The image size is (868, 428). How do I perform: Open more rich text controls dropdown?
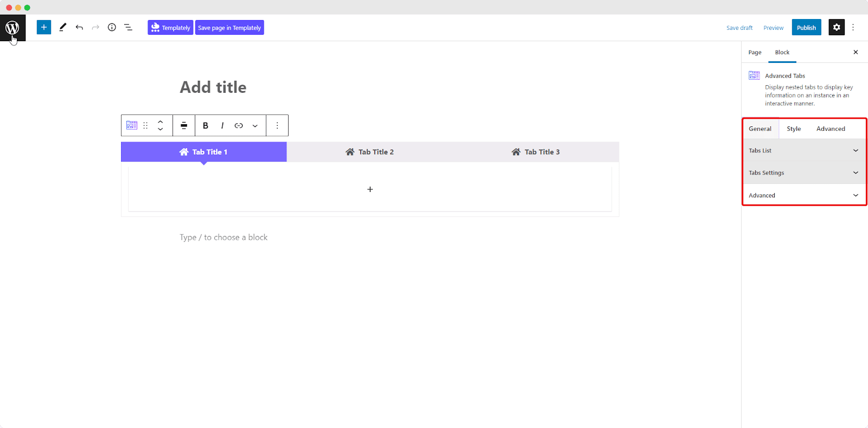[255, 125]
